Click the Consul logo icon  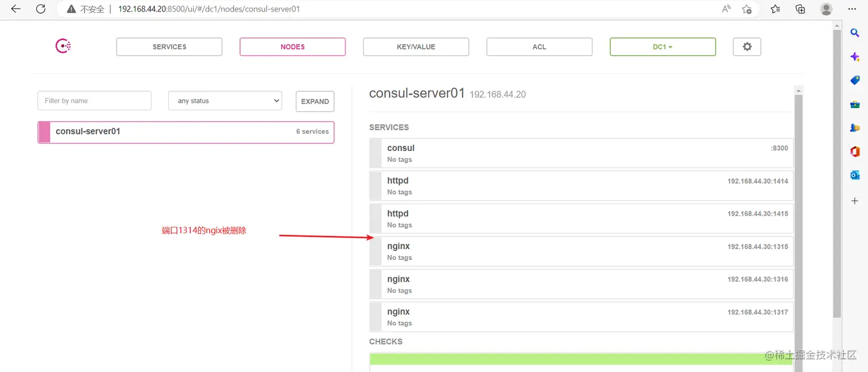pos(63,46)
